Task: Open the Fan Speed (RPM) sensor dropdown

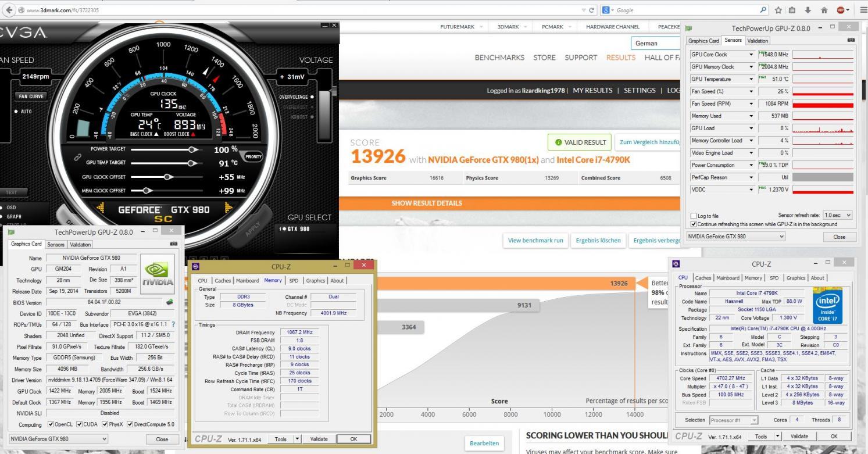Action: pyautogui.click(x=752, y=103)
